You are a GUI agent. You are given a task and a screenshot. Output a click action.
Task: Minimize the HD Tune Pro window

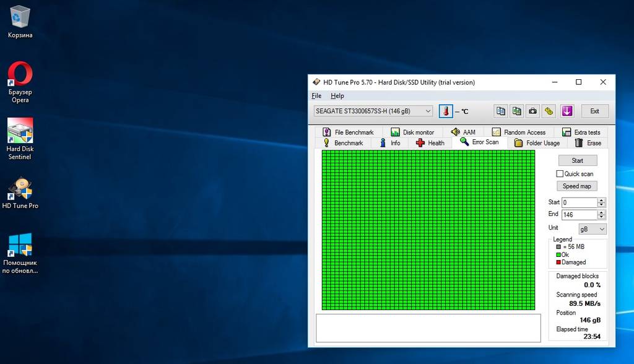point(555,82)
